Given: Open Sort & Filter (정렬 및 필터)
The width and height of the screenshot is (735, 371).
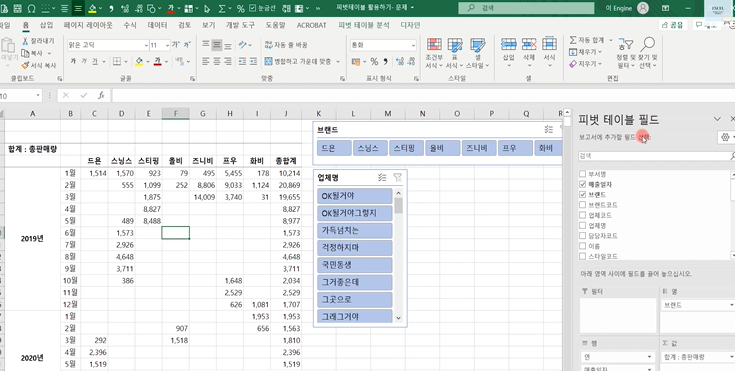Looking at the screenshot, I should coord(626,53).
